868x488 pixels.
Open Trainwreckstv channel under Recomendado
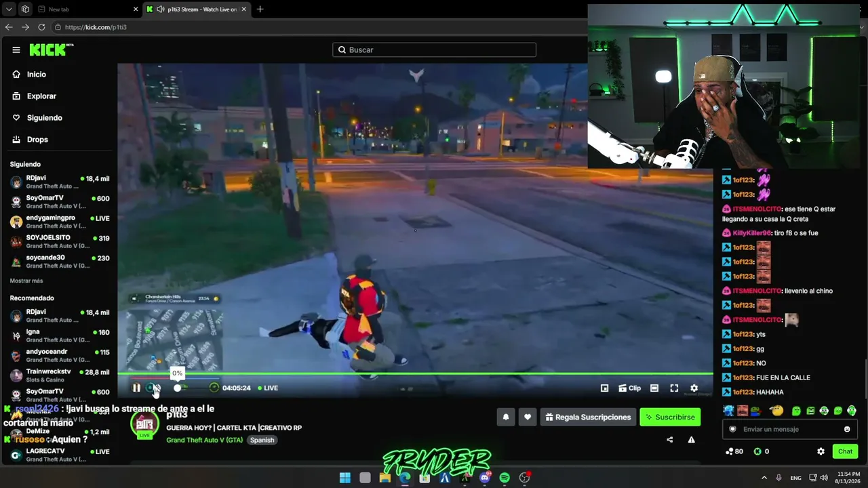coord(60,375)
